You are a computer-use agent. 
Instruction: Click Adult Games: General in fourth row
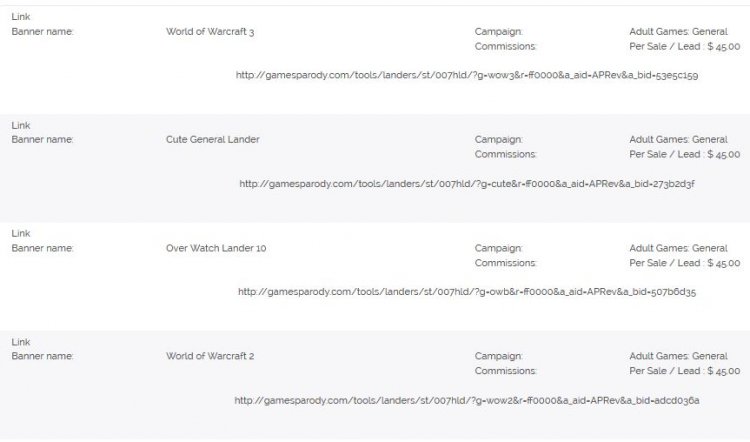[x=678, y=356]
